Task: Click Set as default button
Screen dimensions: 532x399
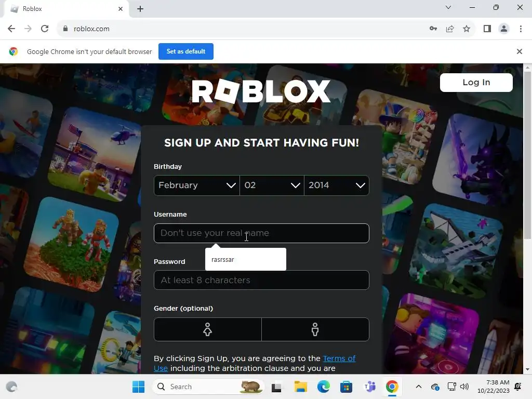Action: point(186,51)
